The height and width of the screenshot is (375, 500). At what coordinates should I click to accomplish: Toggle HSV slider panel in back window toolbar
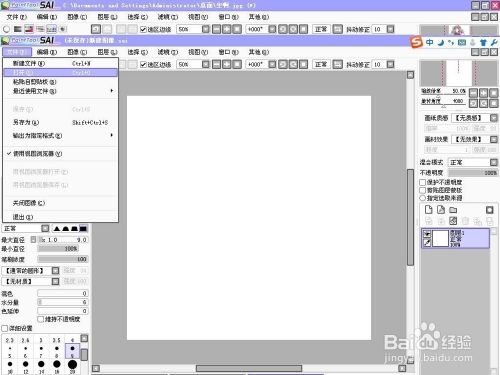coord(29,29)
